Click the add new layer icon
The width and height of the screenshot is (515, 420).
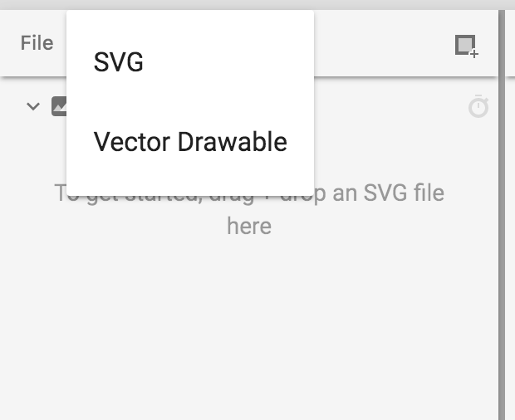pos(466,45)
